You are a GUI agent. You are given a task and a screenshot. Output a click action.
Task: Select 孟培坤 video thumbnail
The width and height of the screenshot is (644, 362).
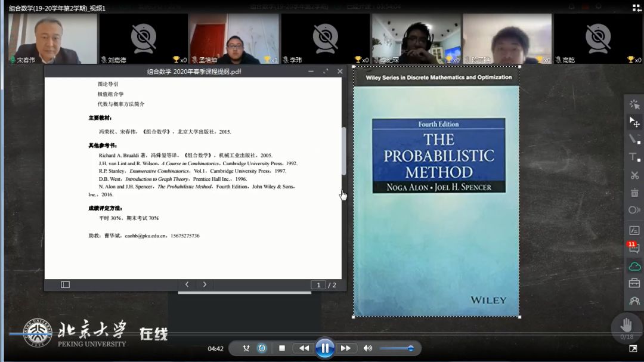pyautogui.click(x=234, y=39)
